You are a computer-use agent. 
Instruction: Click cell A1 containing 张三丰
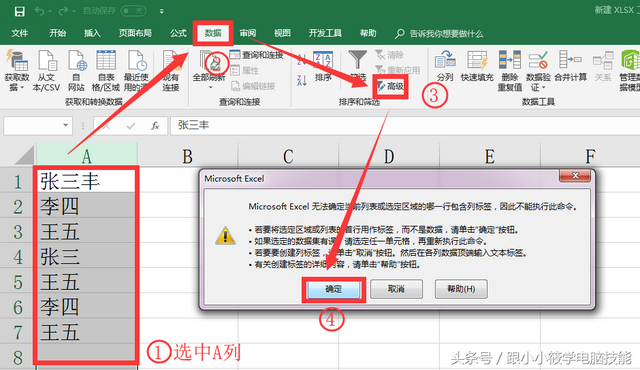(87, 181)
